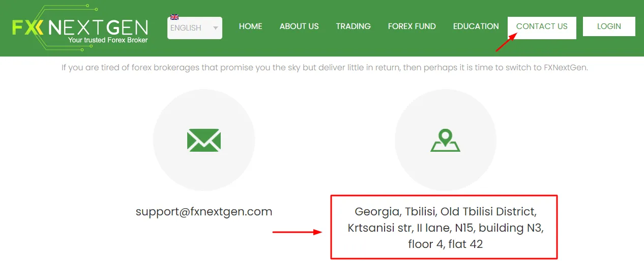Image resolution: width=644 pixels, height=278 pixels.
Task: Click the green envelope email icon
Action: 203,140
